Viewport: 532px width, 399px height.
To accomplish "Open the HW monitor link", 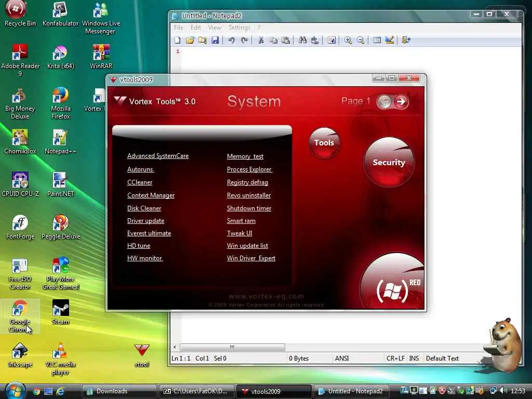I will coord(145,258).
